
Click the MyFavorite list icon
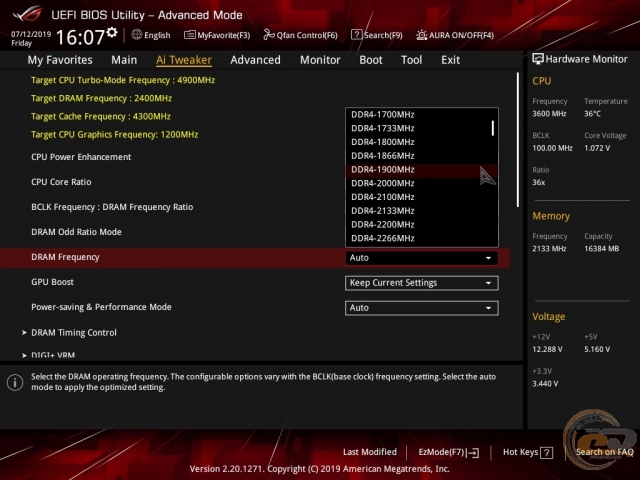189,35
